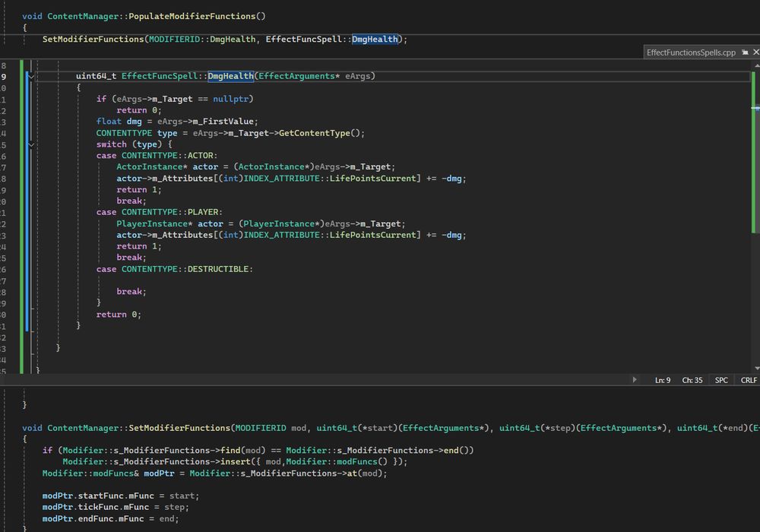The height and width of the screenshot is (532, 760).
Task: Click GetContentType() call
Action: (x=319, y=133)
